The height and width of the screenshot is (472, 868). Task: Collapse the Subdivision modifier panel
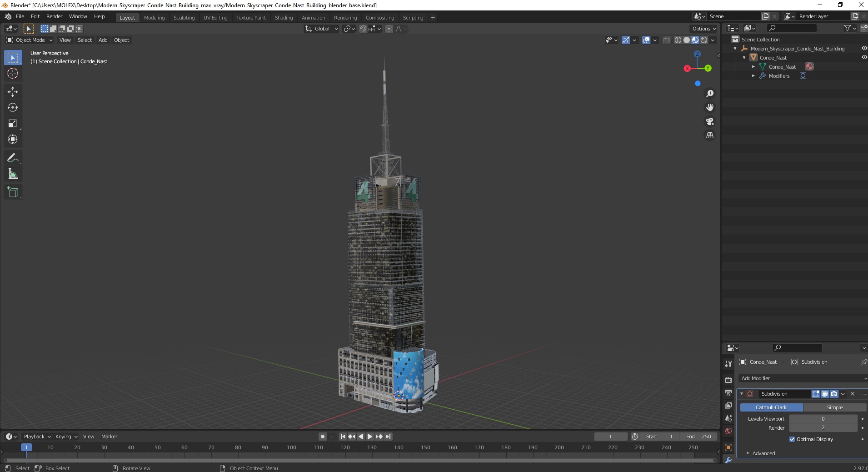742,394
